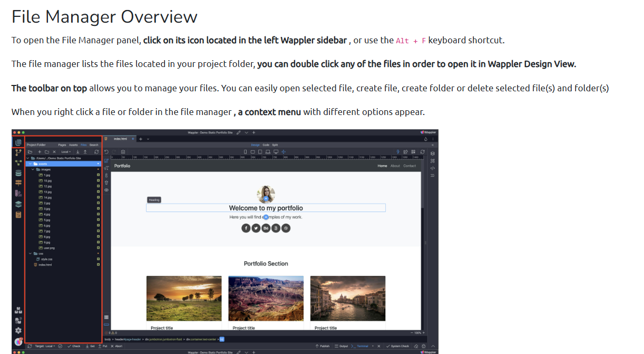Click the create new folder icon
Viewport: 644px width, 354px height.
[47, 151]
